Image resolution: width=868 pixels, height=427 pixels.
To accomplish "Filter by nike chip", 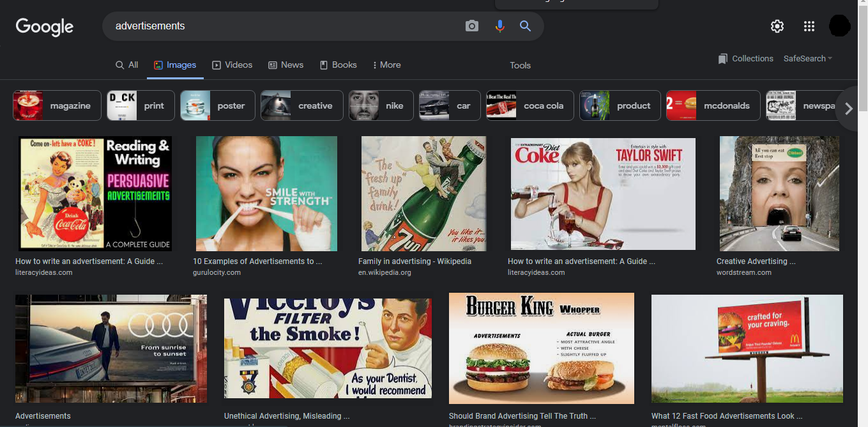I will [x=381, y=105].
